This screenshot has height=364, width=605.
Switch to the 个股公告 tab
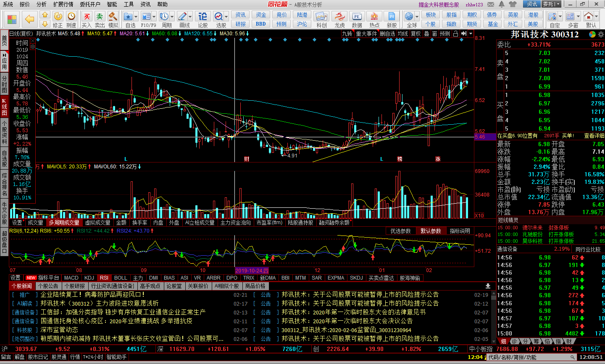click(48, 286)
